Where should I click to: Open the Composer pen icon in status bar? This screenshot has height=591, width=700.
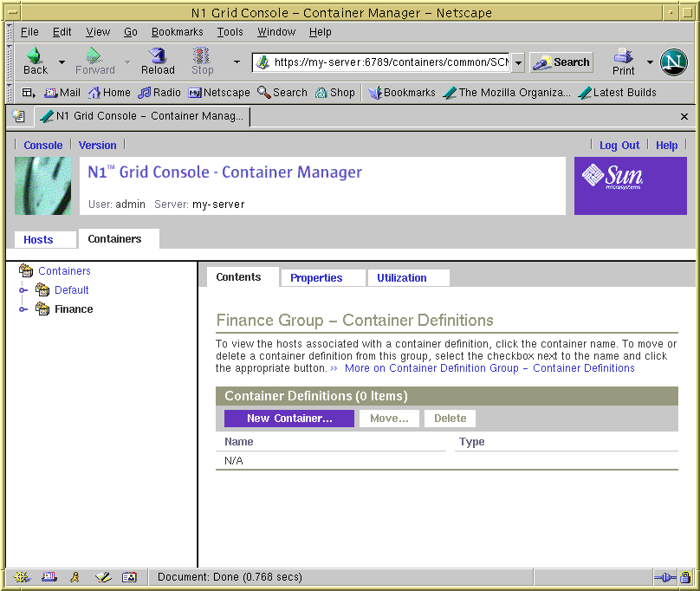(103, 577)
